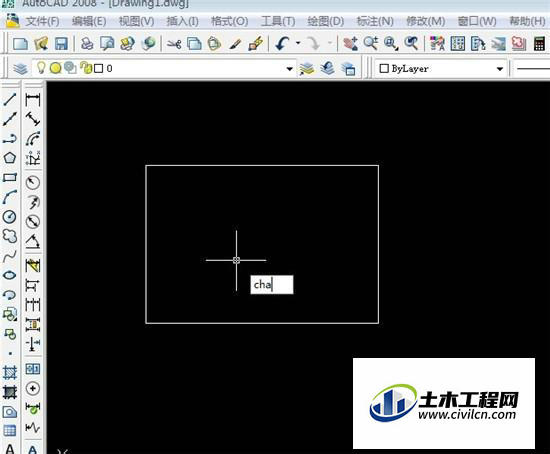The image size is (550, 454).
Task: Click the Publish icon
Action: tap(127, 44)
